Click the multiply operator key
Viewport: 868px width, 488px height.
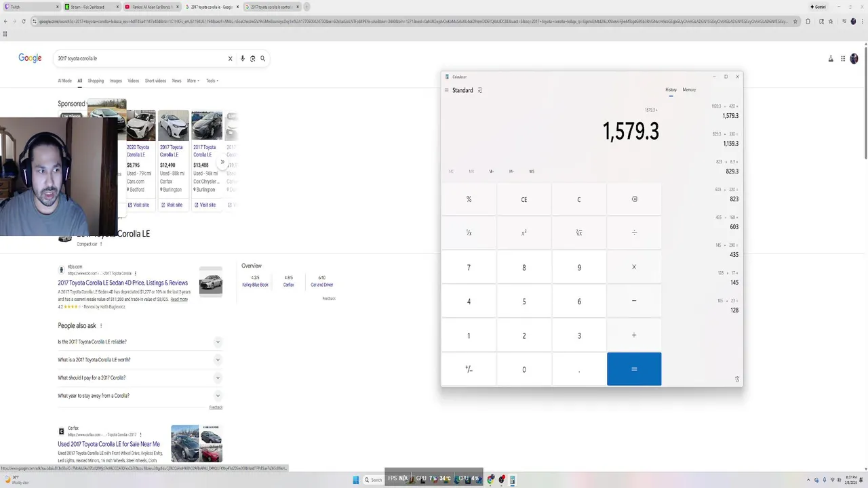634,267
